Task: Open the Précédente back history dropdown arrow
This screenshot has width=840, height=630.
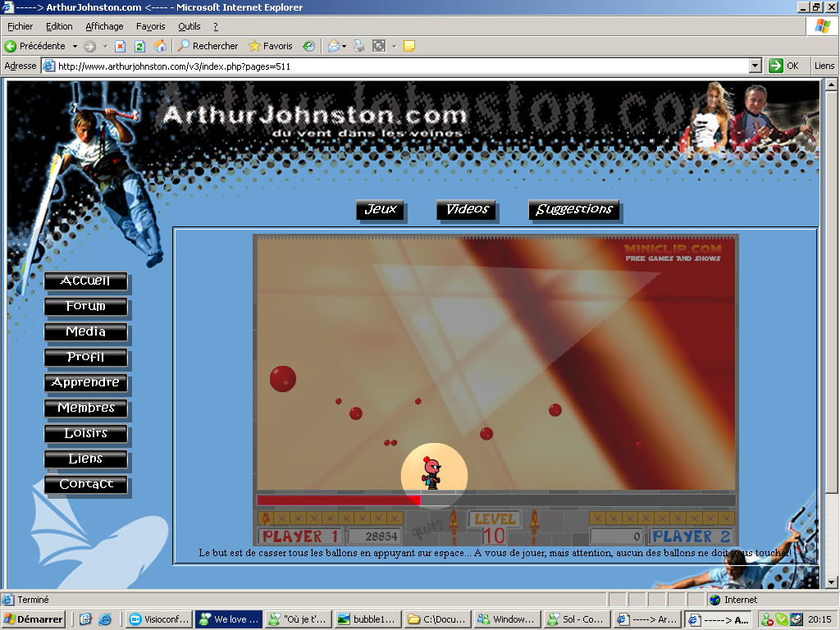Action: pyautogui.click(x=75, y=46)
